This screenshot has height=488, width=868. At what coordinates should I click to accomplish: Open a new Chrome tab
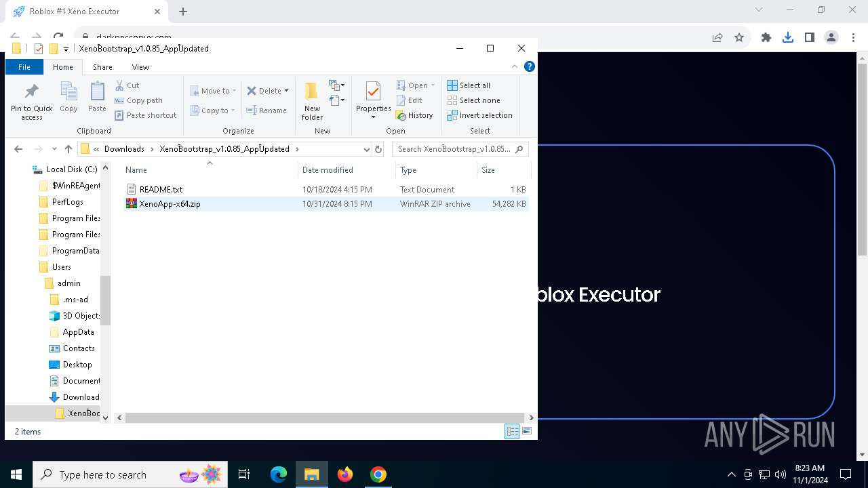(183, 12)
